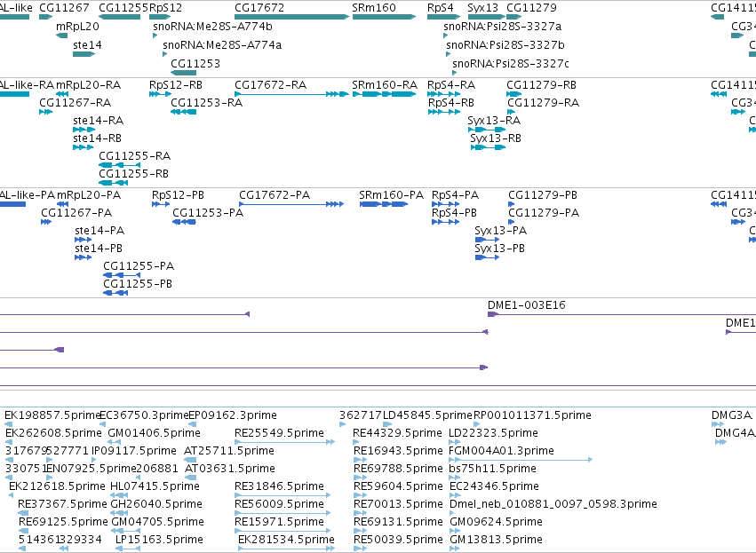
Task: Select EST bs75h11.5prime
Action: [x=492, y=470]
